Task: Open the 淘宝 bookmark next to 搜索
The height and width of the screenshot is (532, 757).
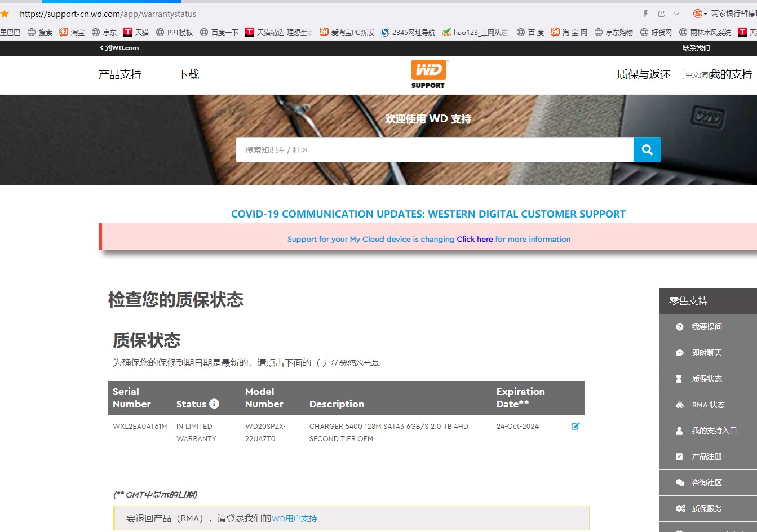Action: tap(72, 32)
